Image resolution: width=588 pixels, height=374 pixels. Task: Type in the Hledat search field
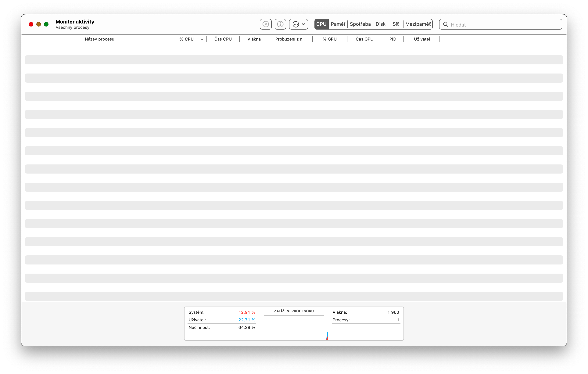pyautogui.click(x=503, y=25)
